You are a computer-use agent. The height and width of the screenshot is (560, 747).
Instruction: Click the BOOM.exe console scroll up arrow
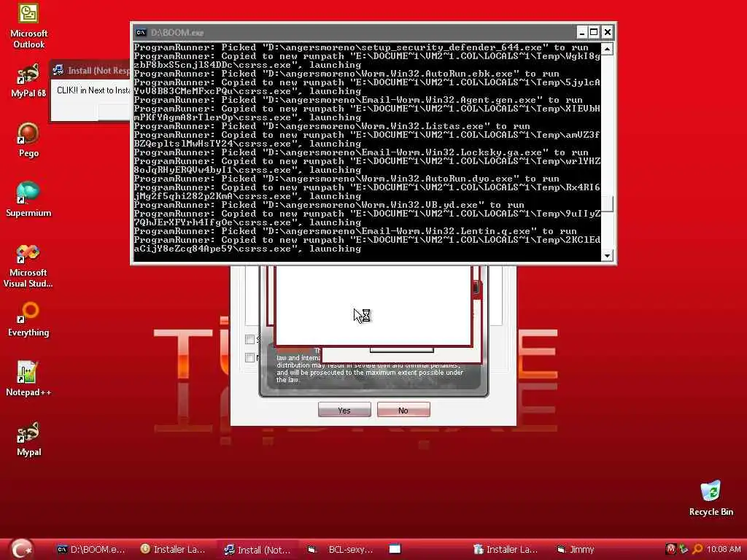pos(606,49)
